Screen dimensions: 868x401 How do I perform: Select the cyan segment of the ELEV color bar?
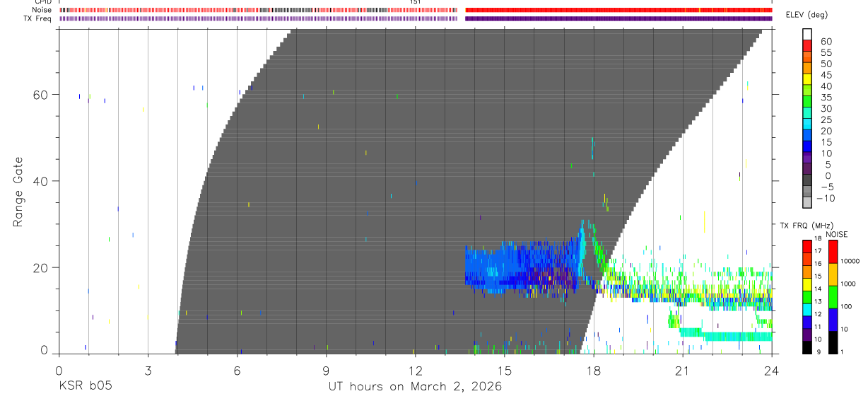click(807, 124)
